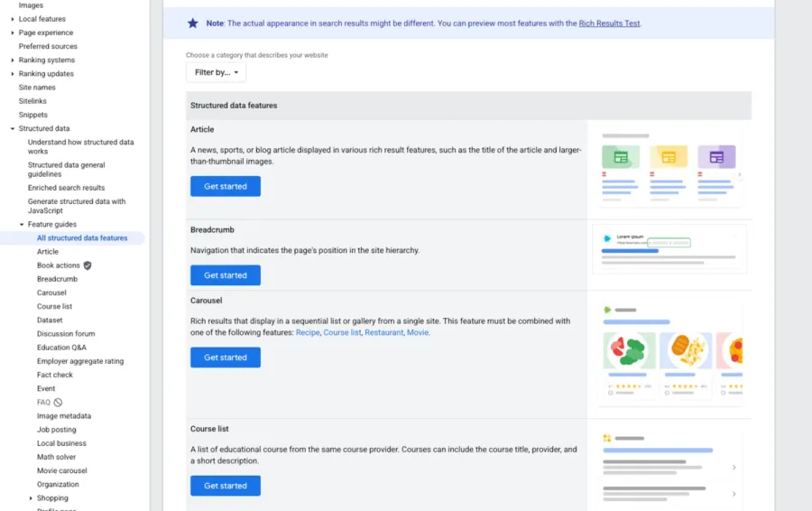Viewport: 812px width, 511px height.
Task: Open Local business in the sidebar
Action: 61,443
